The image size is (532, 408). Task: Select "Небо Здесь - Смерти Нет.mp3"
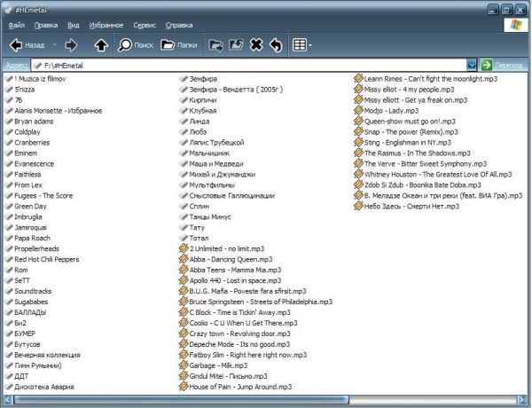411,206
